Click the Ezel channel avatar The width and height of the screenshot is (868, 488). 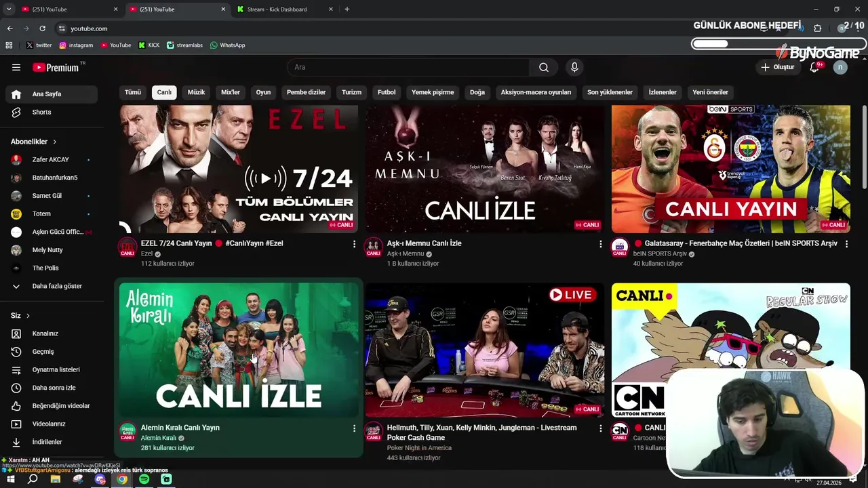tap(127, 247)
